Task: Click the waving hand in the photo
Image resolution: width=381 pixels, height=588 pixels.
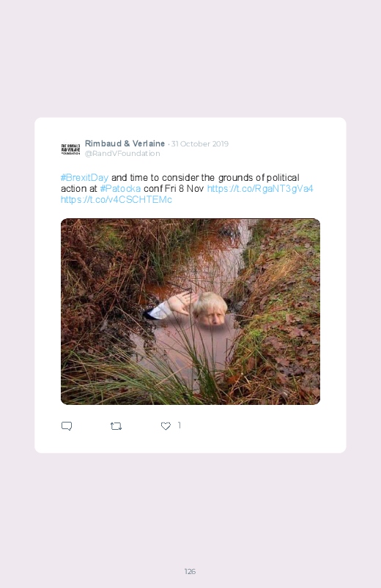Action: 182,303
